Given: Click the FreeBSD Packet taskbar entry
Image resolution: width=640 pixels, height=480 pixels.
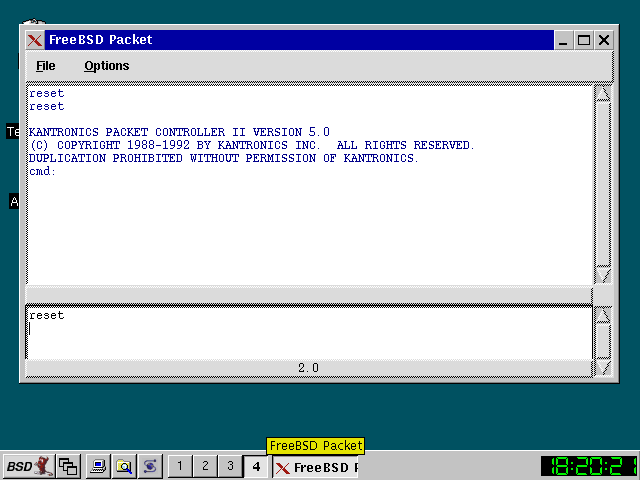Looking at the screenshot, I should point(315,467).
